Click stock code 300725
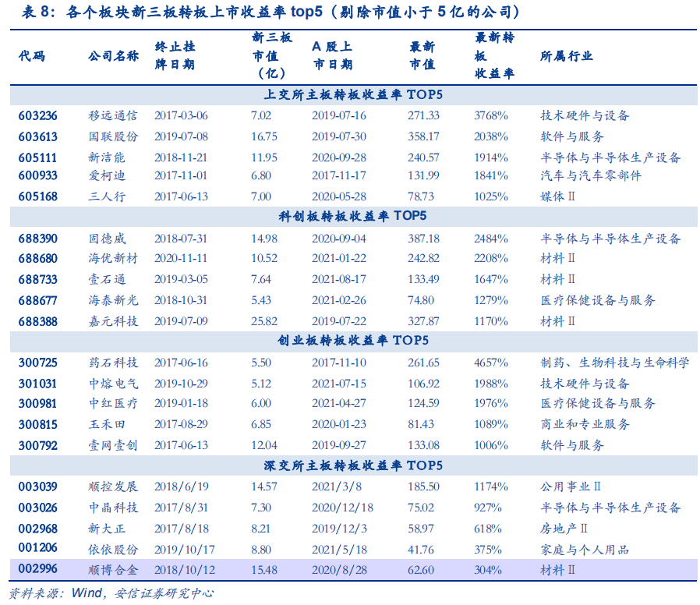This screenshot has height=605, width=700. click(x=38, y=363)
